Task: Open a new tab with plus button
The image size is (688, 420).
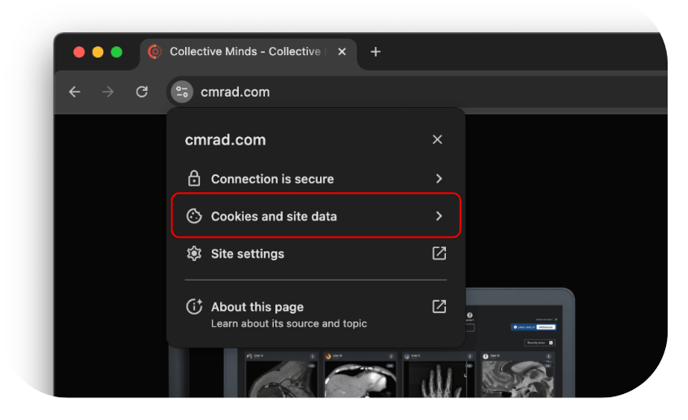Action: click(x=376, y=52)
